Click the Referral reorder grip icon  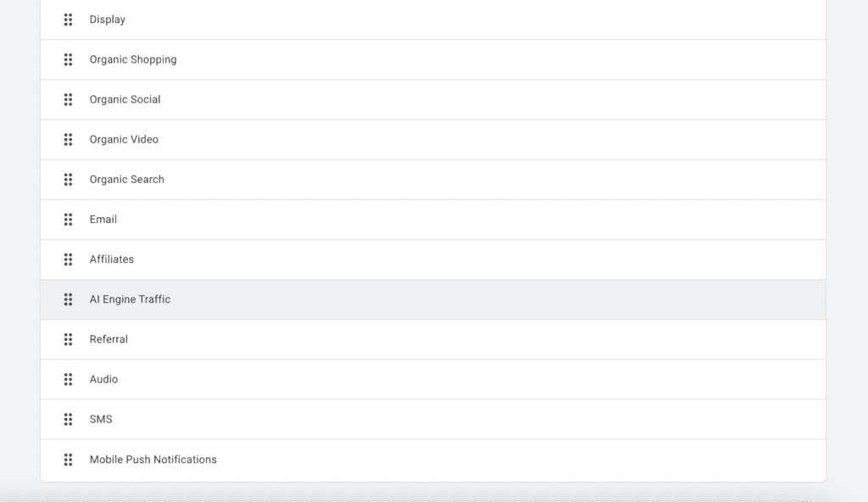[68, 339]
